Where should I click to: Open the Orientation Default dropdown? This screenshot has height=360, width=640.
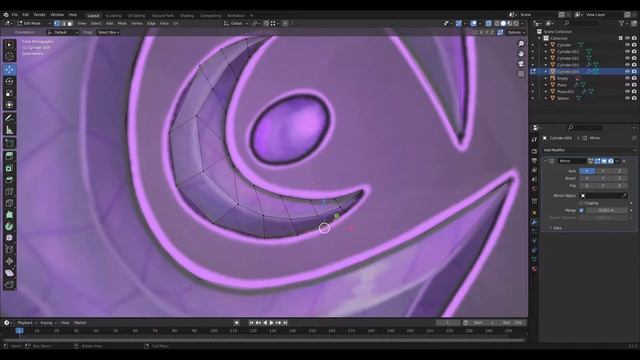[63, 32]
